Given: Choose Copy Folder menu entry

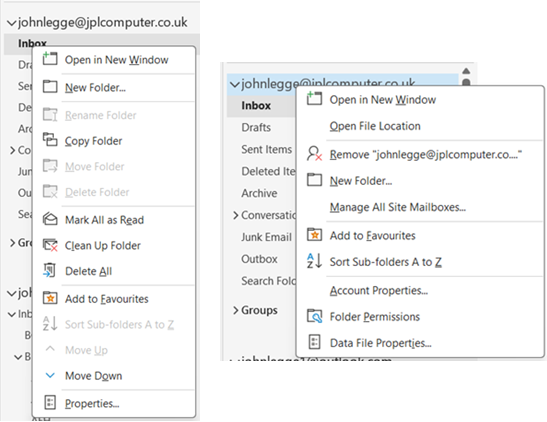Looking at the screenshot, I should (114, 141).
